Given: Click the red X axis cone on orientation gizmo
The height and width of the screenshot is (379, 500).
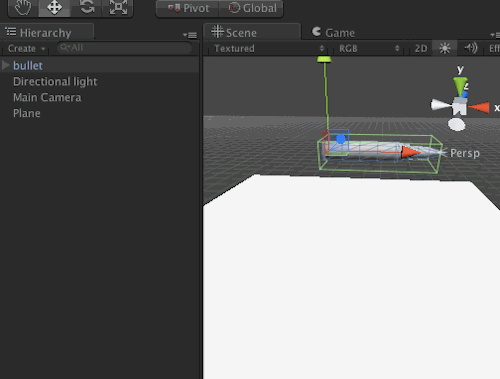Looking at the screenshot, I should (x=479, y=107).
